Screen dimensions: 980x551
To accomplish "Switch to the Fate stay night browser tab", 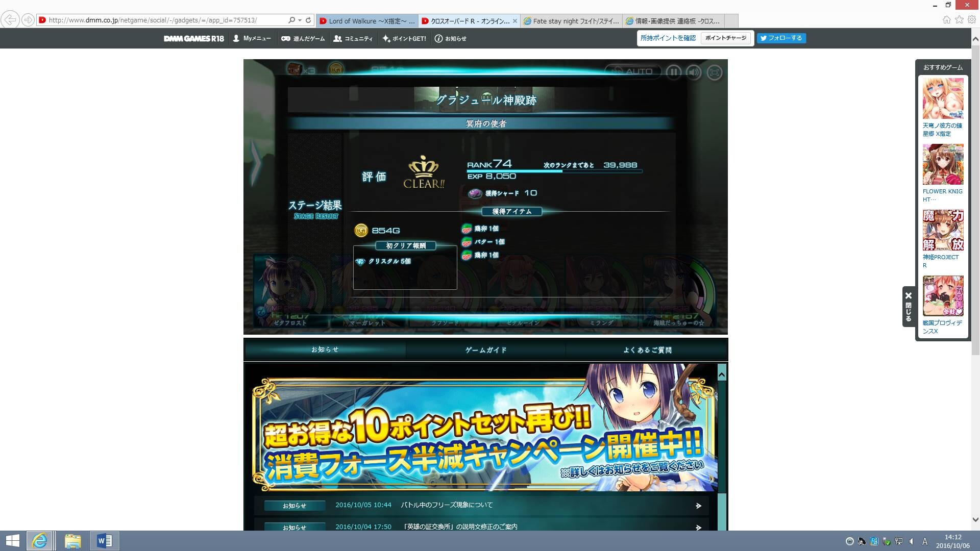I will click(572, 21).
